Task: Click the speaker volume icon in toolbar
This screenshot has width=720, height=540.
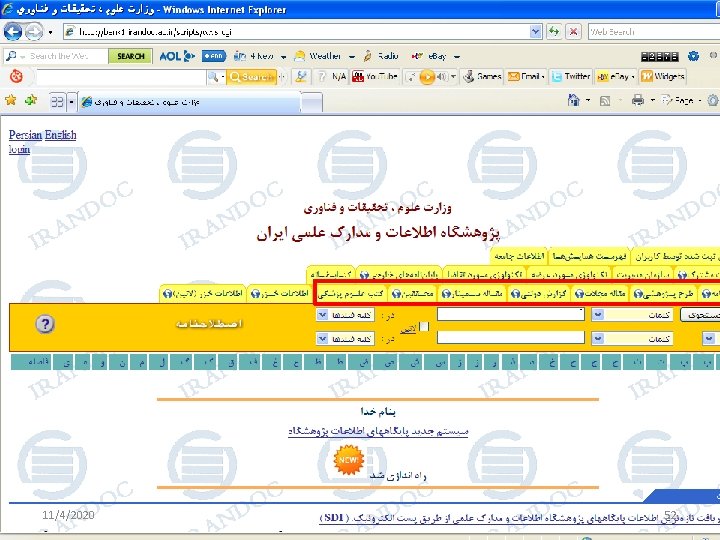Action: tap(441, 77)
